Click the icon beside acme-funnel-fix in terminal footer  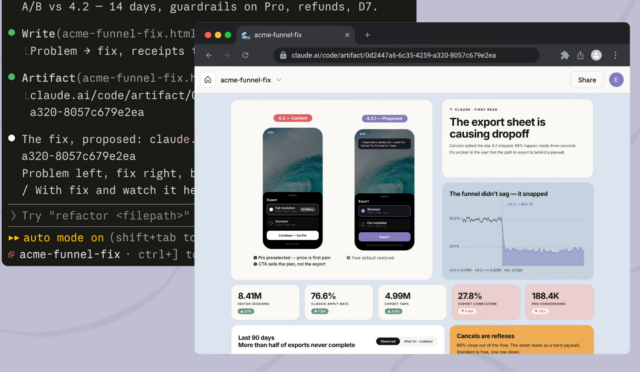click(x=11, y=254)
